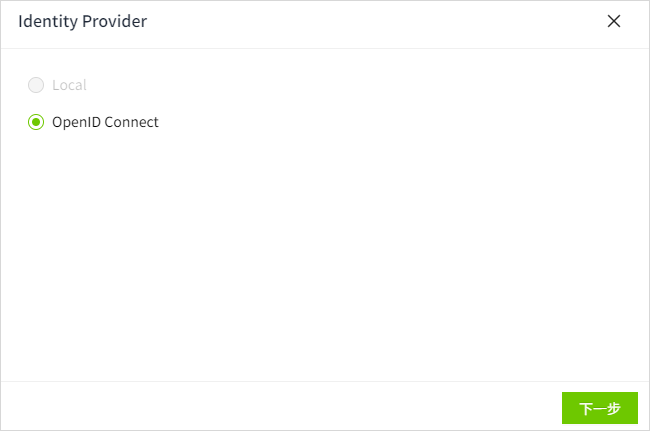The image size is (650, 431).
Task: Hit the next step button in footer
Action: [600, 408]
